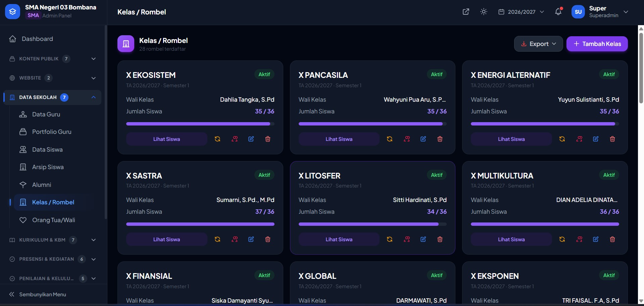Open site in new tab icon

[466, 12]
